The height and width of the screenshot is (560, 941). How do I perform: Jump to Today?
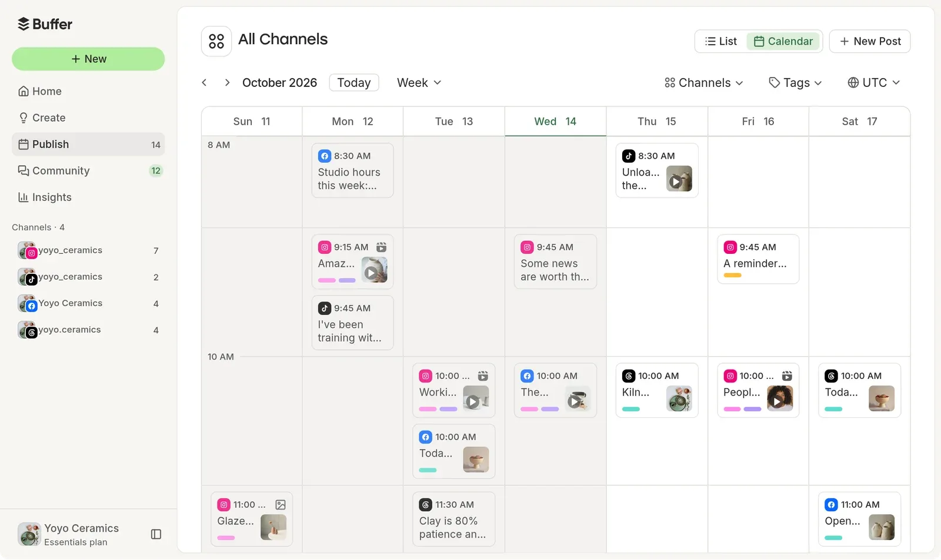354,83
